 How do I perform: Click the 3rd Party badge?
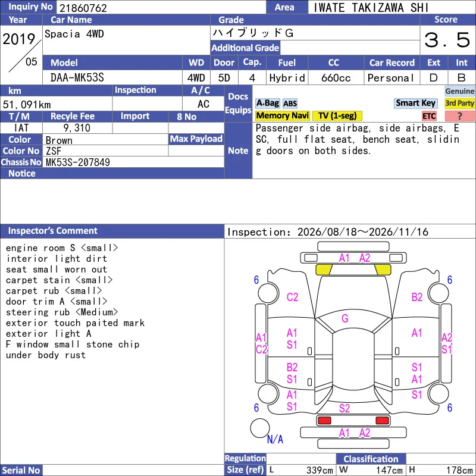click(x=459, y=103)
